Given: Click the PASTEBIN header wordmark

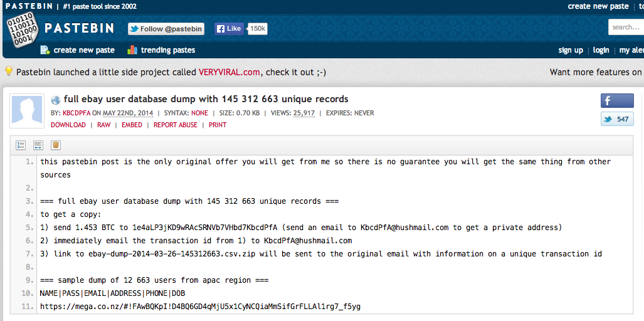Looking at the screenshot, I should tap(79, 28).
